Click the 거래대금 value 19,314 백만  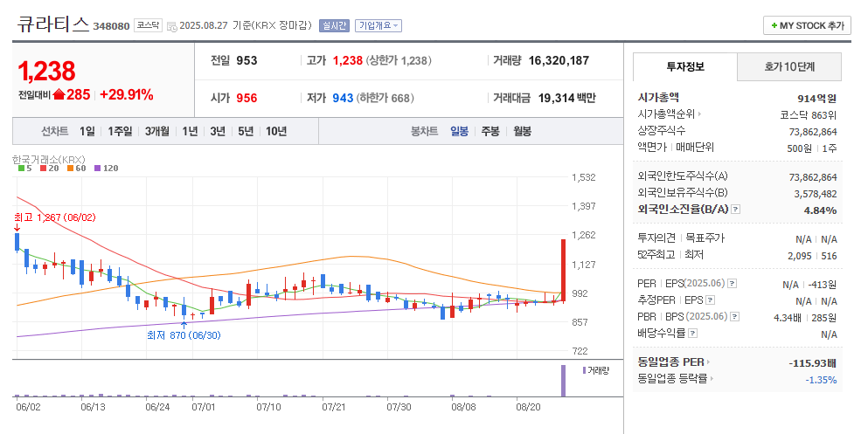(566, 98)
